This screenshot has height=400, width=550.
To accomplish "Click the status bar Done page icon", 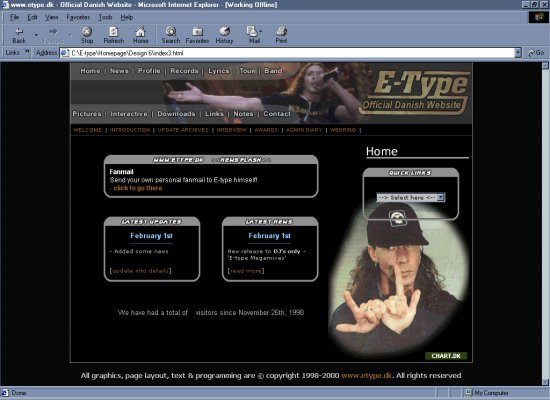I will coord(5,393).
